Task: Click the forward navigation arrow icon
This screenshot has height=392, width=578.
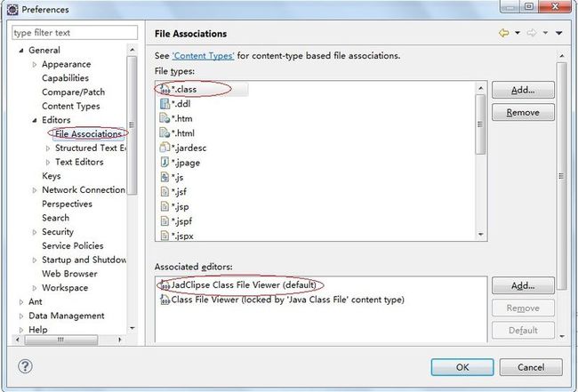Action: click(532, 33)
